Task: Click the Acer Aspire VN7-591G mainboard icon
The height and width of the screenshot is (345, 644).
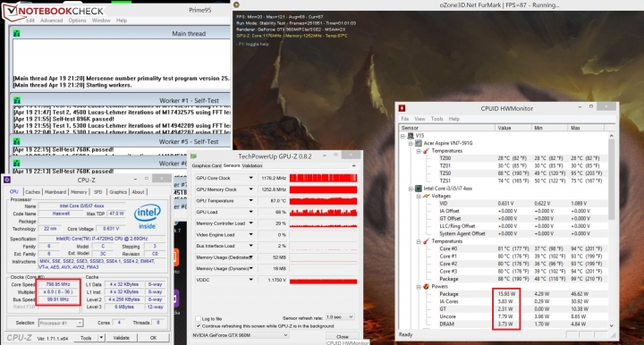Action: pos(419,143)
